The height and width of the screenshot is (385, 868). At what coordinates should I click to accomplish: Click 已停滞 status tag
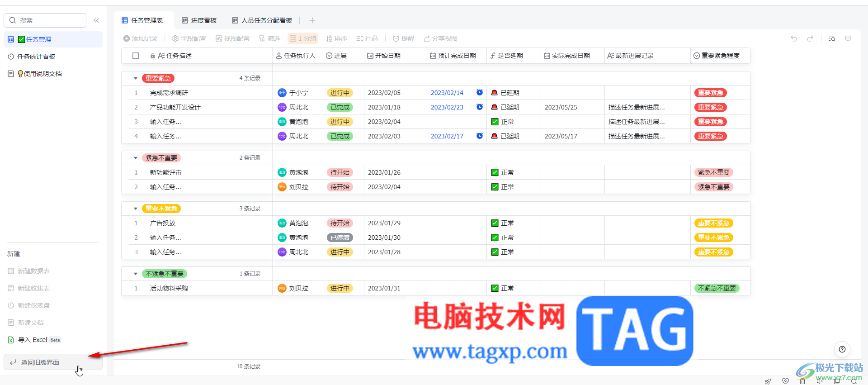(x=340, y=238)
